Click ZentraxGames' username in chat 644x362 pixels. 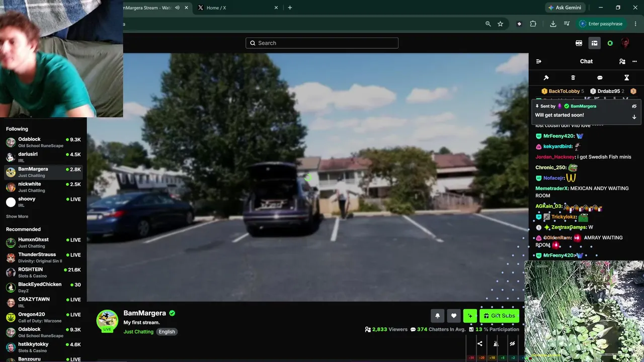click(569, 227)
